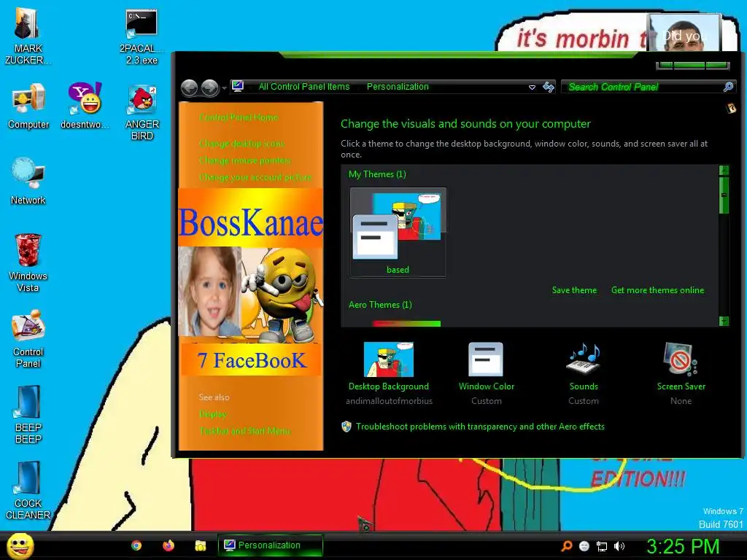
Task: Open Change mouse pointers link
Action: [x=245, y=160]
